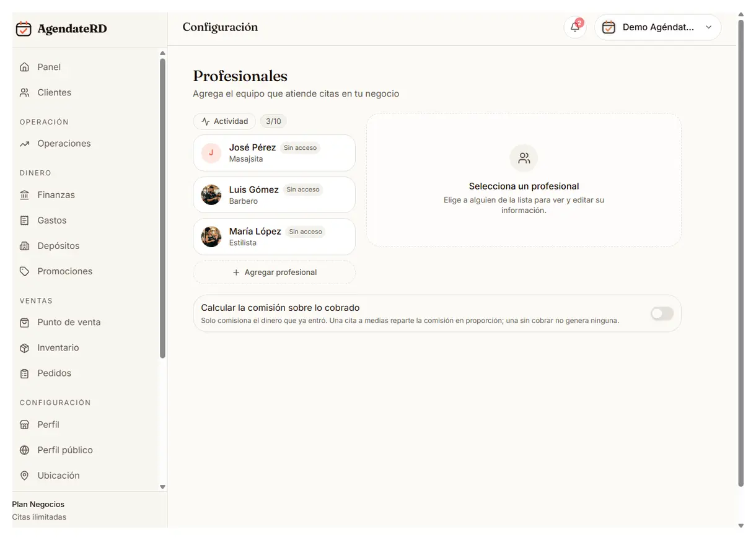756x540 pixels.
Task: Open the notifications bell
Action: [575, 27]
